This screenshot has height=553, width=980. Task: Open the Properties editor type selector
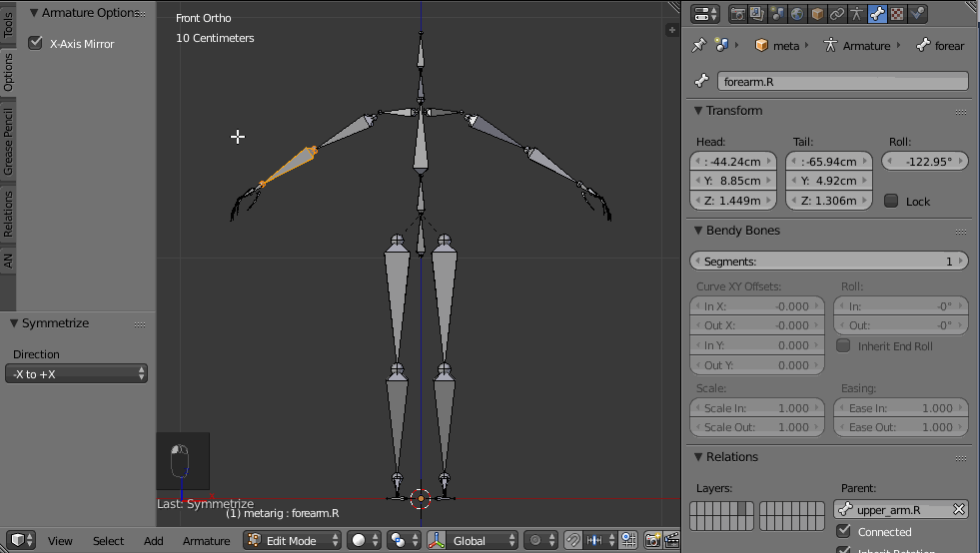pos(705,14)
